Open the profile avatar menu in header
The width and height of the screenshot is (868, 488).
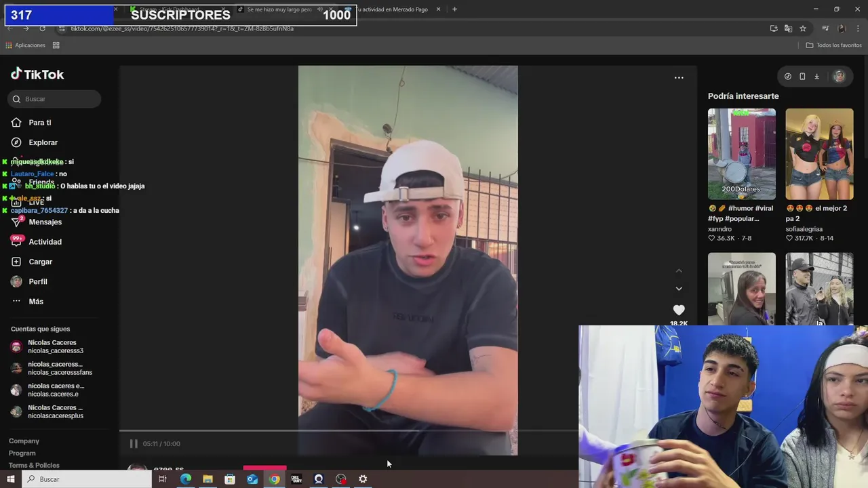tap(839, 77)
